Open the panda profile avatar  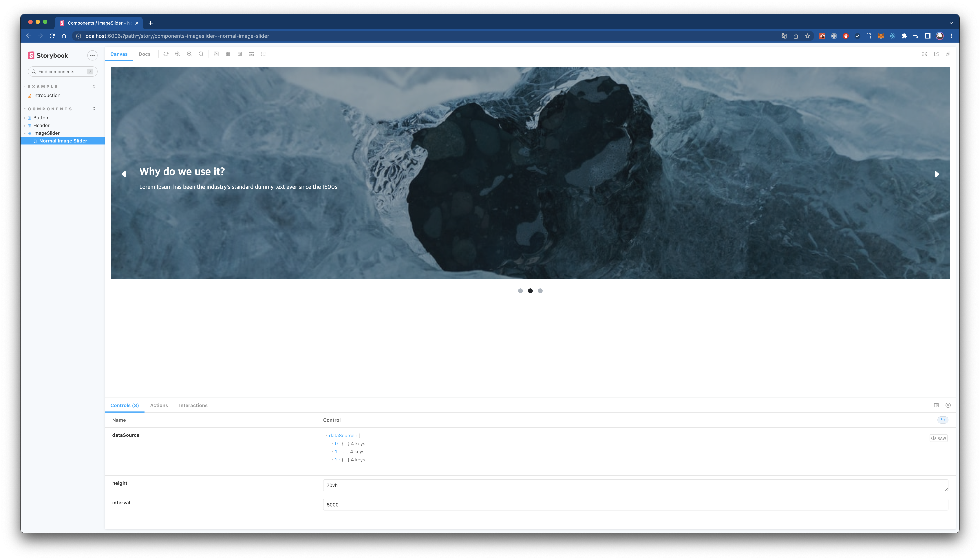pos(940,36)
